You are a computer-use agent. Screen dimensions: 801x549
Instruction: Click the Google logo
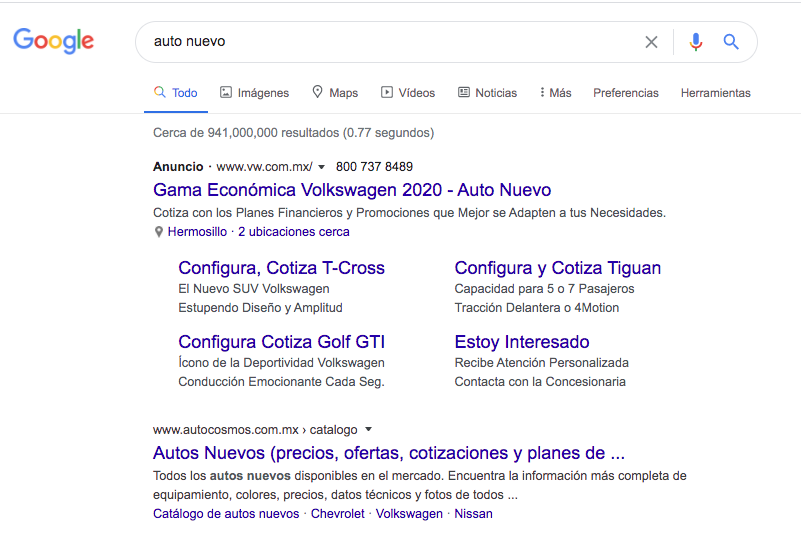(54, 41)
